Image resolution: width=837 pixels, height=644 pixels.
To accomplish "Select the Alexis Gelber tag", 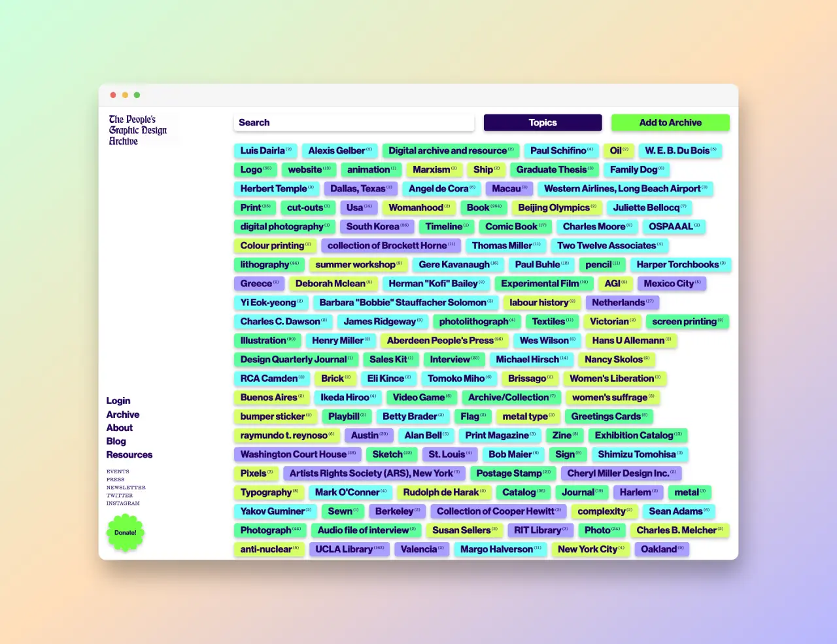I will coord(340,150).
